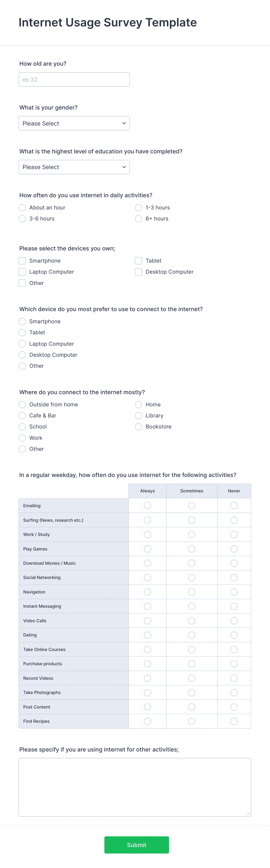
Task: Choose "Home" as main connection place
Action: (138, 404)
